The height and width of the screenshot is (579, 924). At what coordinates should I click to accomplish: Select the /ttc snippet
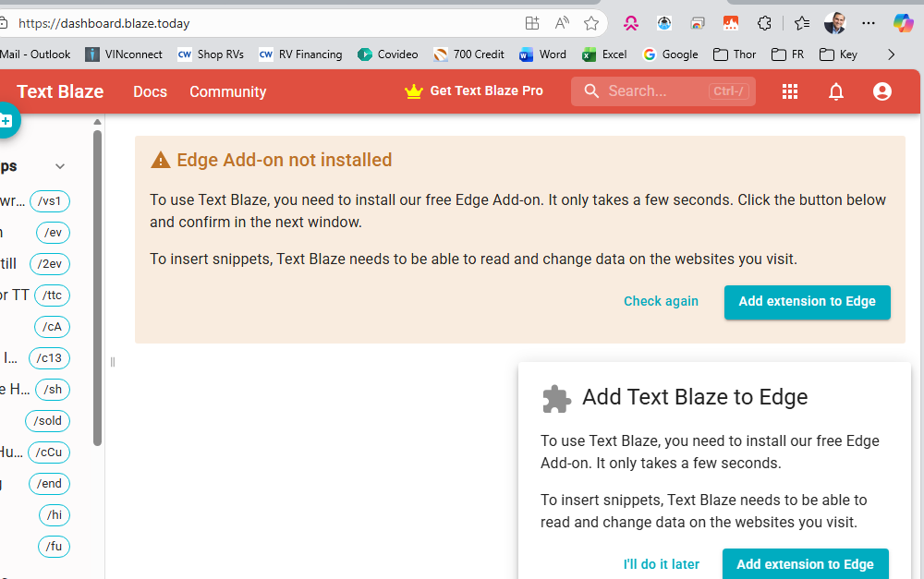pyautogui.click(x=52, y=296)
